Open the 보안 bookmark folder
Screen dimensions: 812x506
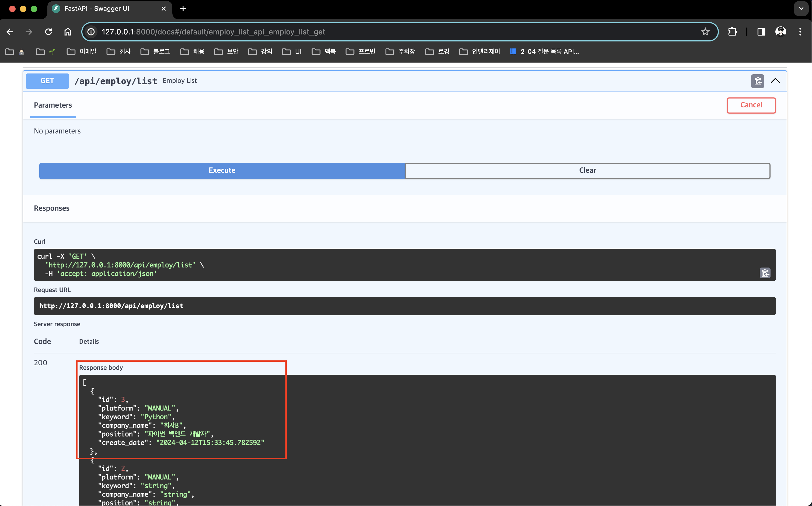tap(226, 51)
